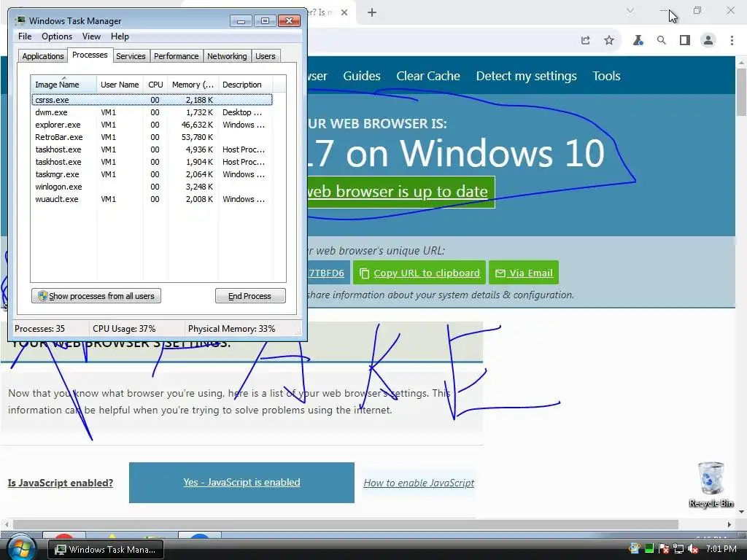Select the explorer.exe process row

point(152,125)
